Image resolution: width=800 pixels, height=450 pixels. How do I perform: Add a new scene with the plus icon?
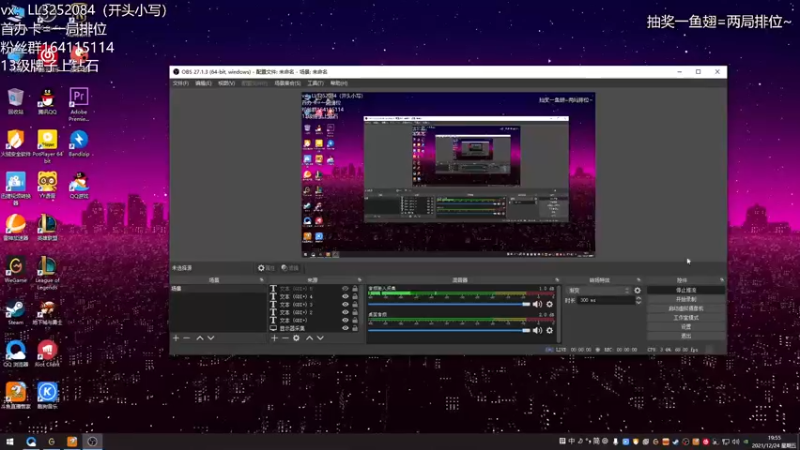[176, 338]
